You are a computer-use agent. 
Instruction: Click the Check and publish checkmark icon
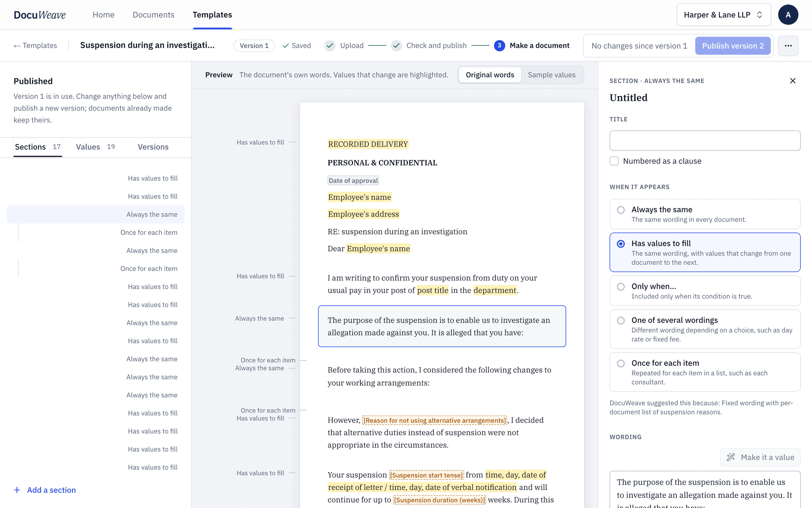[396, 45]
